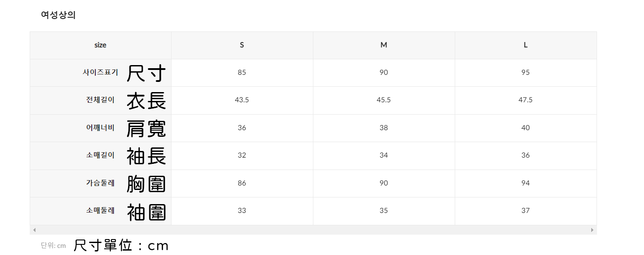The image size is (644, 255).
Task: Click the horizontal scrollbar track under the table
Action: click(313, 230)
